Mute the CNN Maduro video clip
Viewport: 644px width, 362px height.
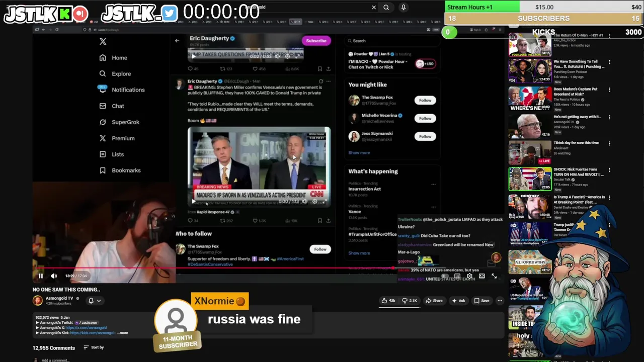click(304, 201)
